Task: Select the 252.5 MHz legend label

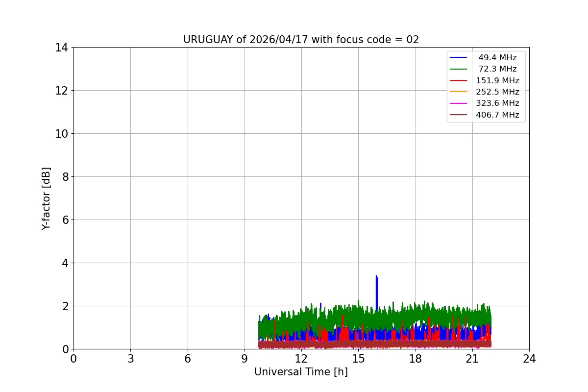Action: pos(497,92)
